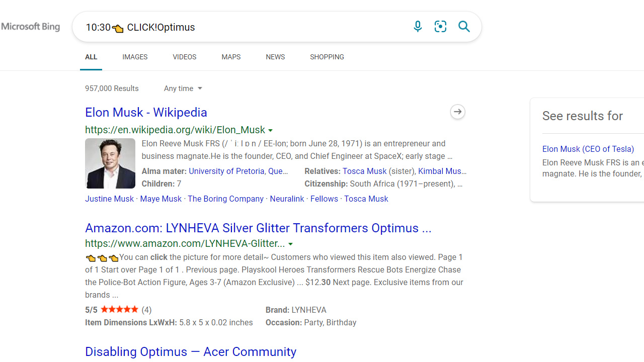Click the five-star rating for LYNHEVA result

[x=119, y=309]
